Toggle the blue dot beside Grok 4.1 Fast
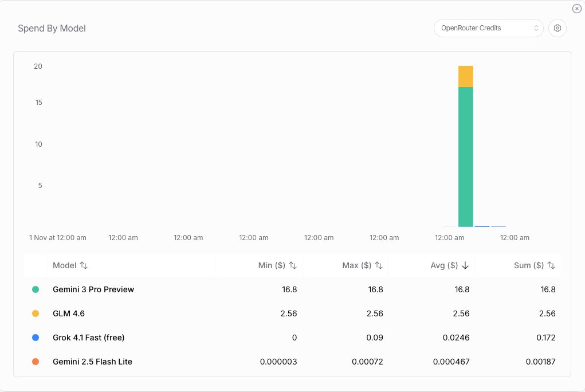 pyautogui.click(x=36, y=338)
